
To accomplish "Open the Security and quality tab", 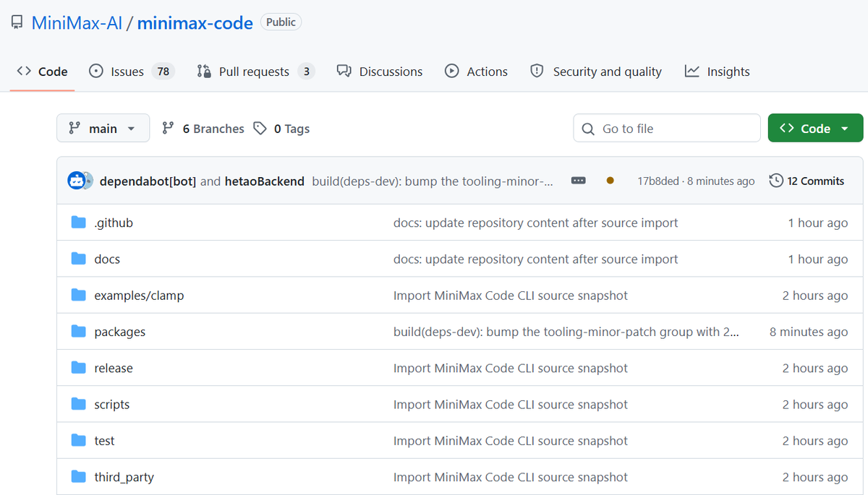I will coord(595,72).
